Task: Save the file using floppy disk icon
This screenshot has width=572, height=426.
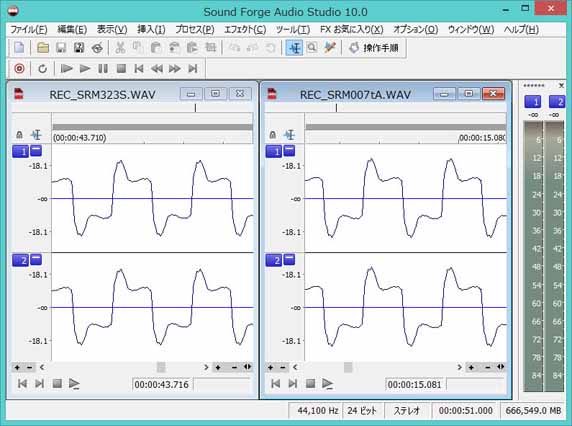Action: point(61,48)
